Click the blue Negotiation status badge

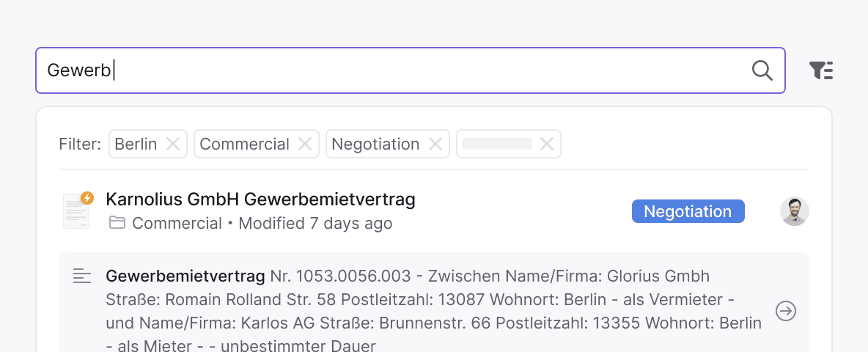click(688, 212)
